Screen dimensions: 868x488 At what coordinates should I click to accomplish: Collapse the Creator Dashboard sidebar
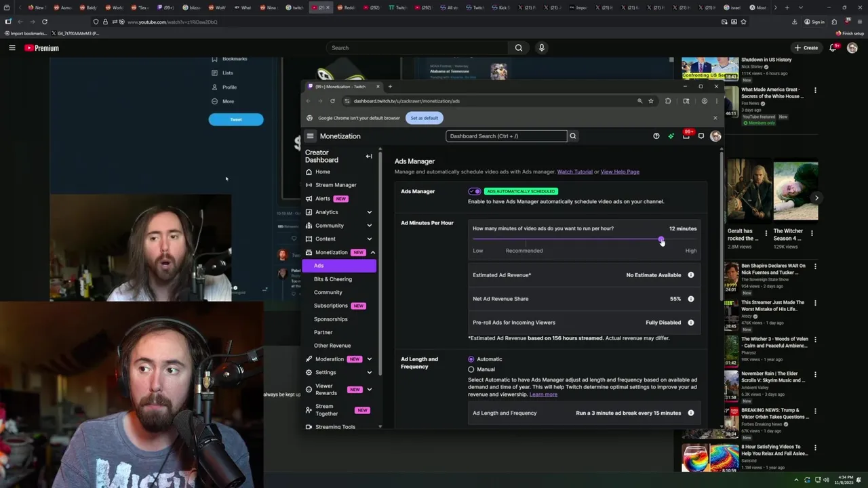pos(369,156)
